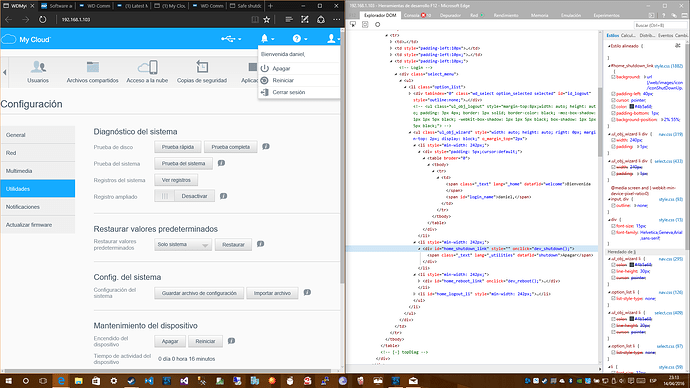Toggle the cursor pointer property checkbox

613,100
